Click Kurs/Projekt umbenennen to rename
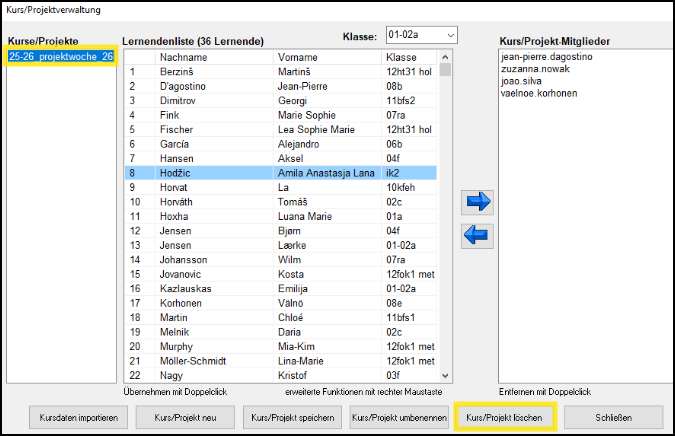This screenshot has height=436, width=675. [x=399, y=417]
